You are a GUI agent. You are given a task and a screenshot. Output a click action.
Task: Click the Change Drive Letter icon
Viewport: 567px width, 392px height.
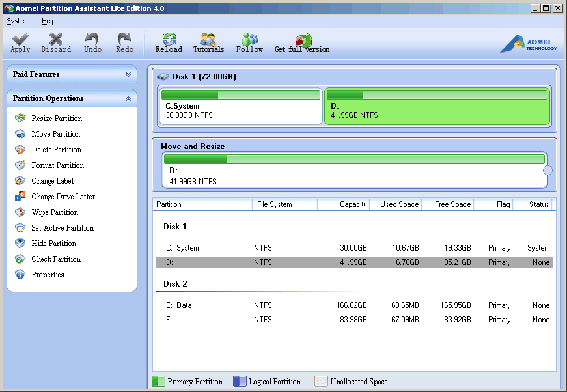(x=20, y=197)
